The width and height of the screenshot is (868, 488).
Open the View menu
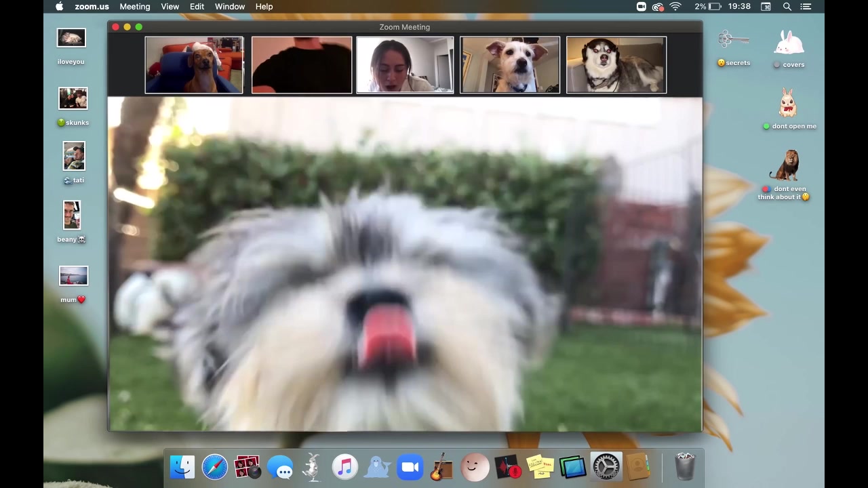click(x=170, y=7)
